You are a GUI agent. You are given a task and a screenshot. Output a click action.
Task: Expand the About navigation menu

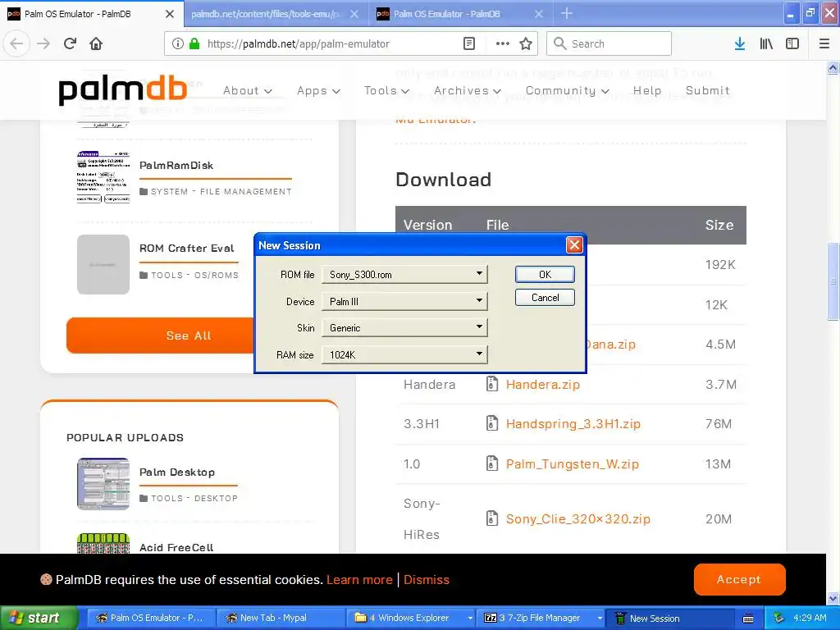click(x=248, y=90)
